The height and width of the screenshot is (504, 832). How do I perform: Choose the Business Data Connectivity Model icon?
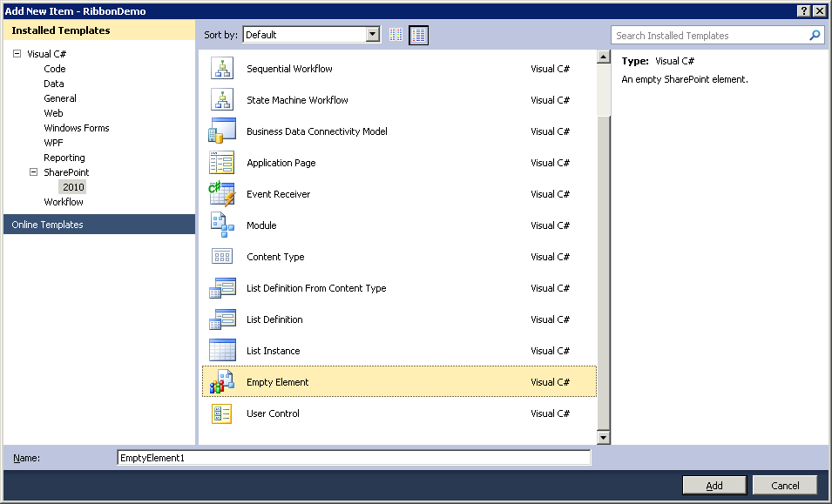coord(222,131)
